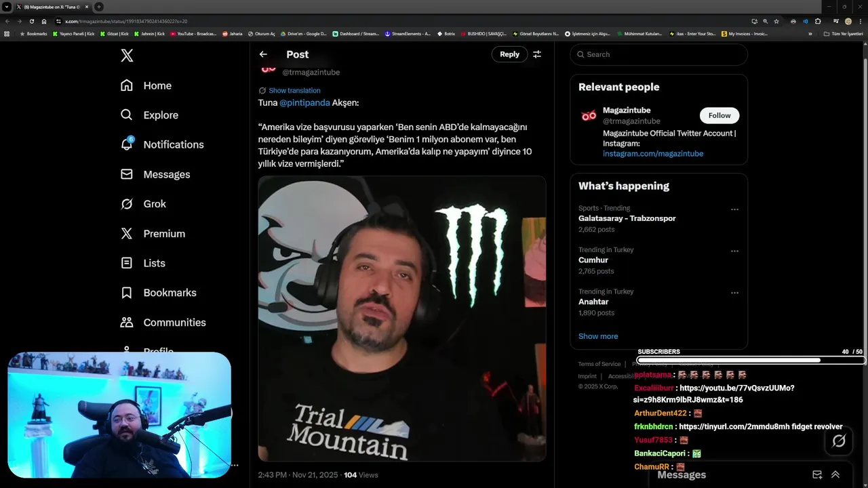Open more options for the Anahtar trend
This screenshot has height=488, width=868.
click(x=734, y=293)
